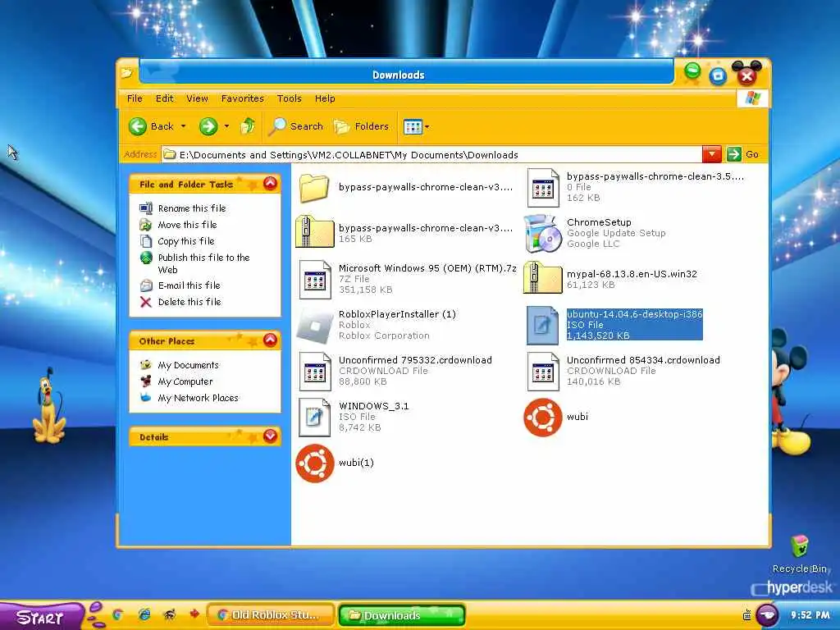
Task: Click the Back arrow icon
Action: [x=138, y=126]
